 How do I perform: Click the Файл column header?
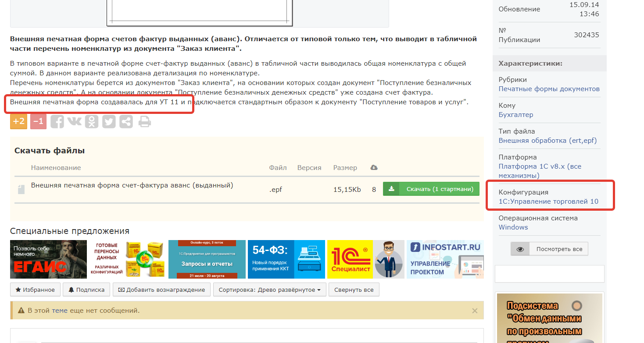pyautogui.click(x=278, y=168)
